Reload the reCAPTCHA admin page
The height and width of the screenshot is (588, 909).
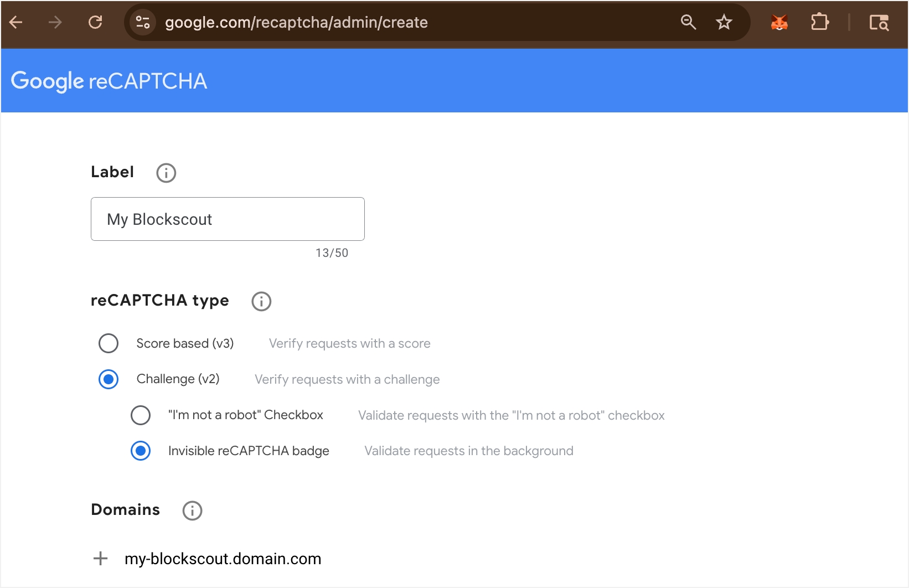pos(95,22)
